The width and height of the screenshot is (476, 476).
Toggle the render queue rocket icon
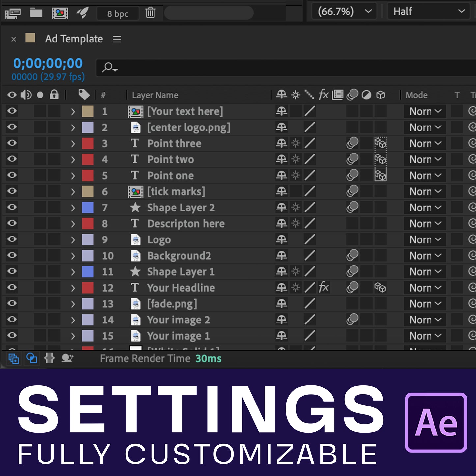83,13
